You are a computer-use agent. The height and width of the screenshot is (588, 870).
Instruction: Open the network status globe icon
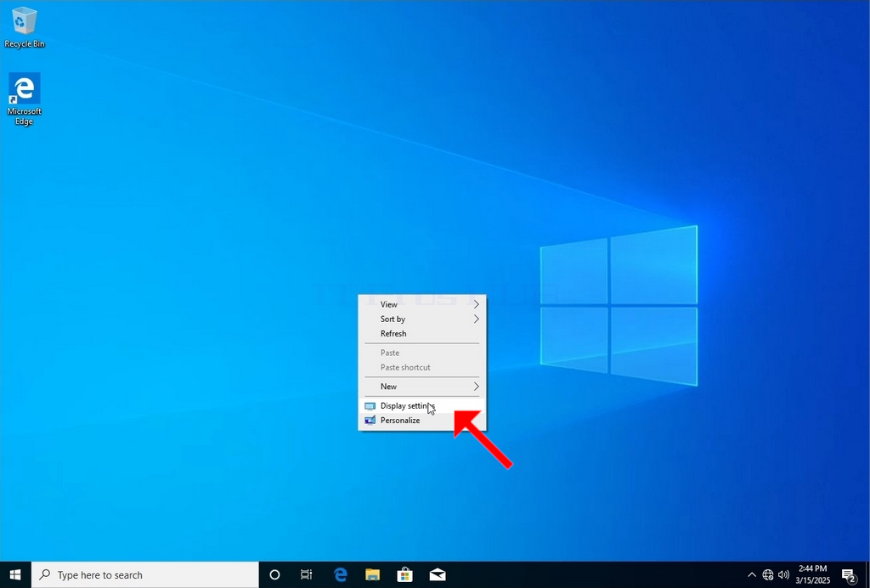tap(768, 574)
